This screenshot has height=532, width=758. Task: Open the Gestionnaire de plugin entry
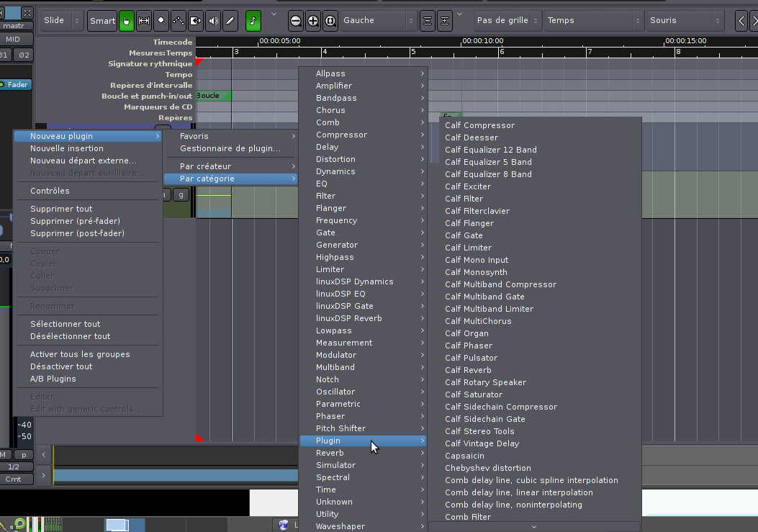(230, 148)
